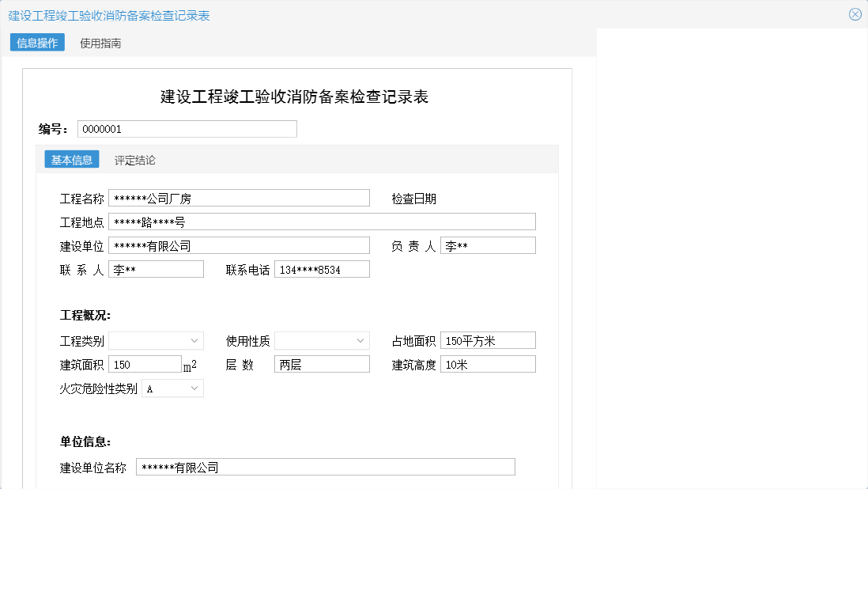Close the 检查记录表 dialog window
Image resolution: width=868 pixels, height=591 pixels.
tap(855, 13)
